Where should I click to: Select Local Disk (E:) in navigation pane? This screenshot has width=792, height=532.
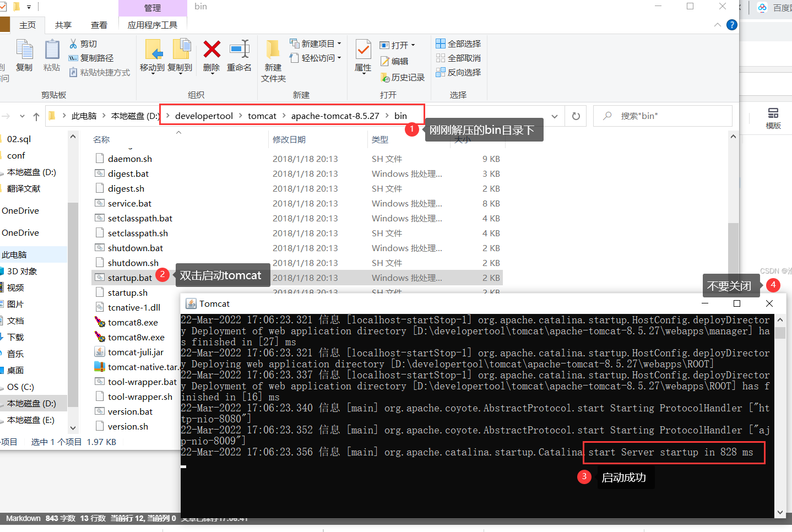click(x=30, y=420)
